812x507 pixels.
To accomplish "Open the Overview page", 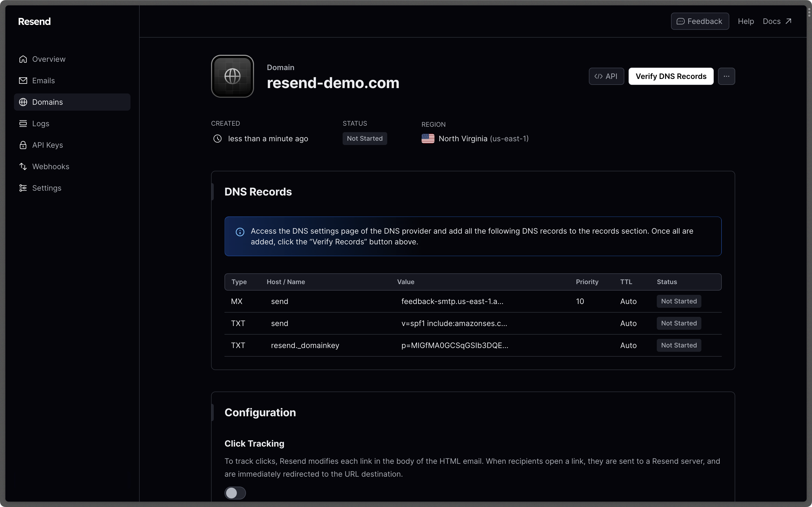I will (72, 59).
